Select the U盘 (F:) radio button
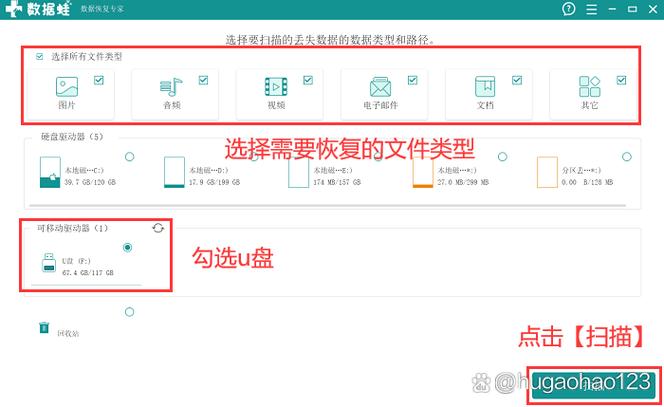664x407 pixels. 127,247
